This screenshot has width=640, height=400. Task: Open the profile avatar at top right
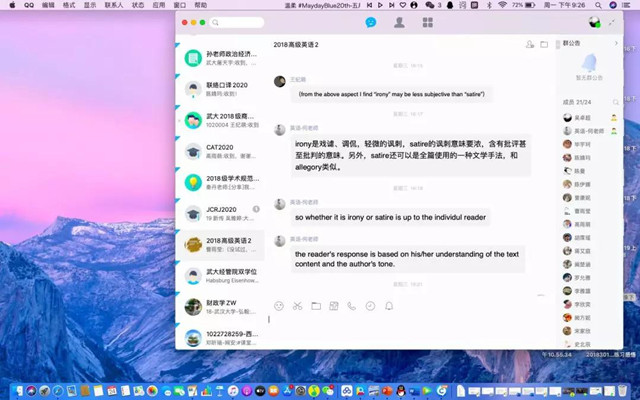coord(595,22)
